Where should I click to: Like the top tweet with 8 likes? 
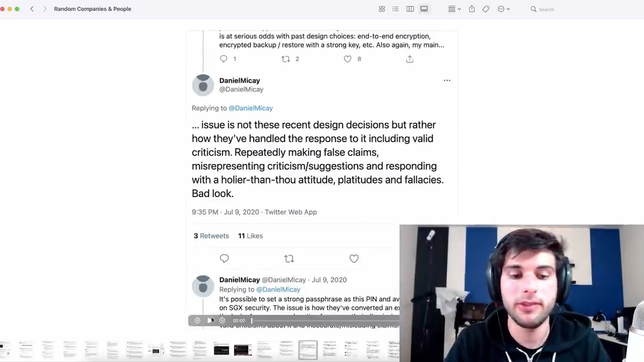coord(348,59)
